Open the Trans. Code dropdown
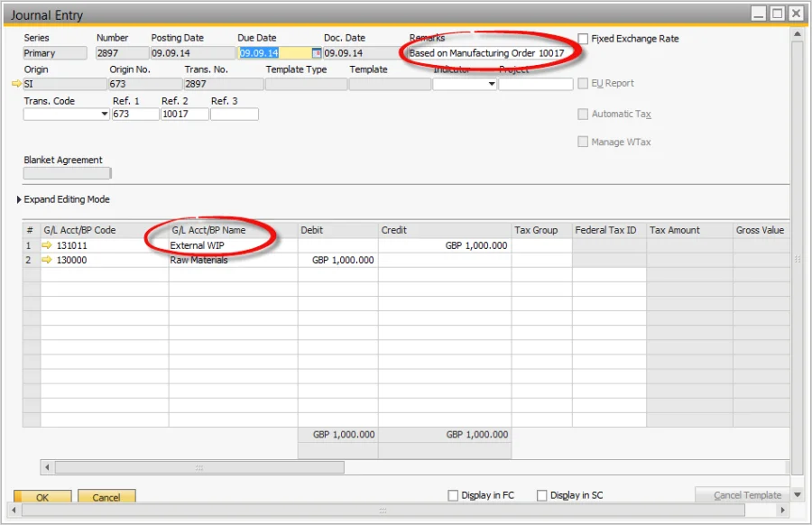812x525 pixels. (x=104, y=114)
